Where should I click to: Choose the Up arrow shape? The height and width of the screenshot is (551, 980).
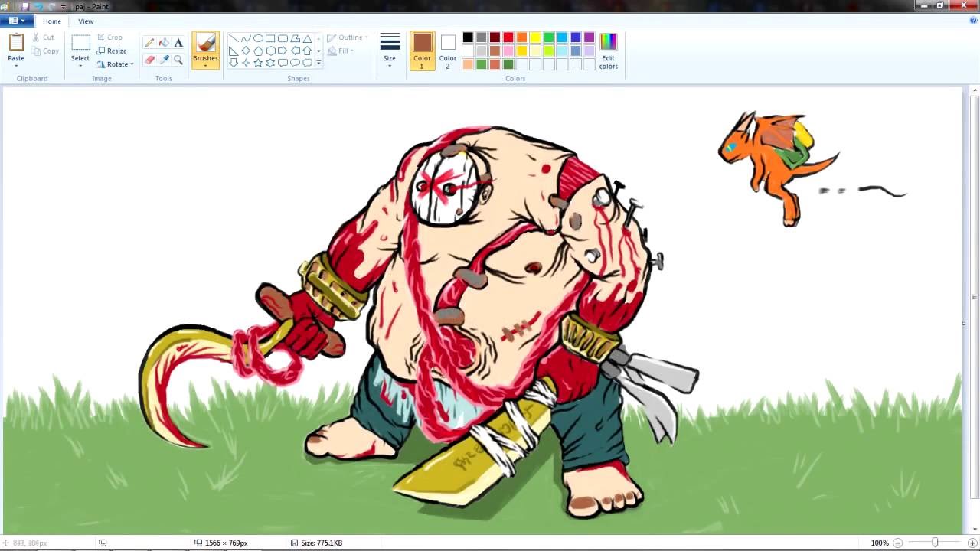pos(307,51)
